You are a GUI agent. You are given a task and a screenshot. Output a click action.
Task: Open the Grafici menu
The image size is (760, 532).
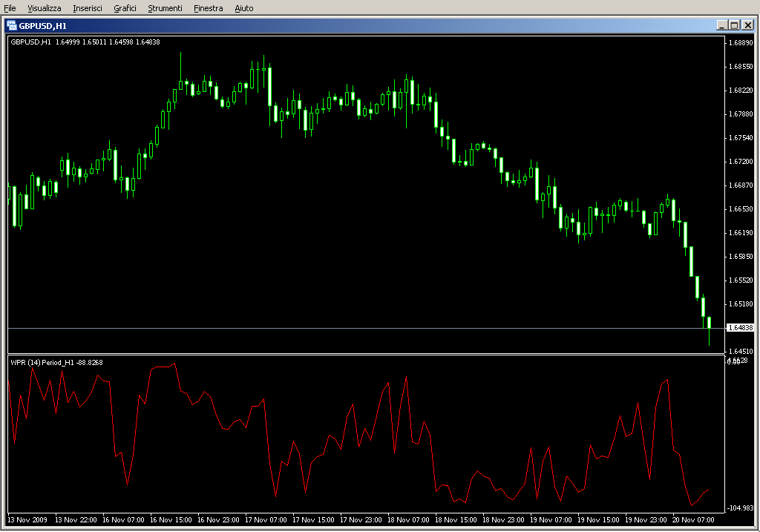coord(125,8)
